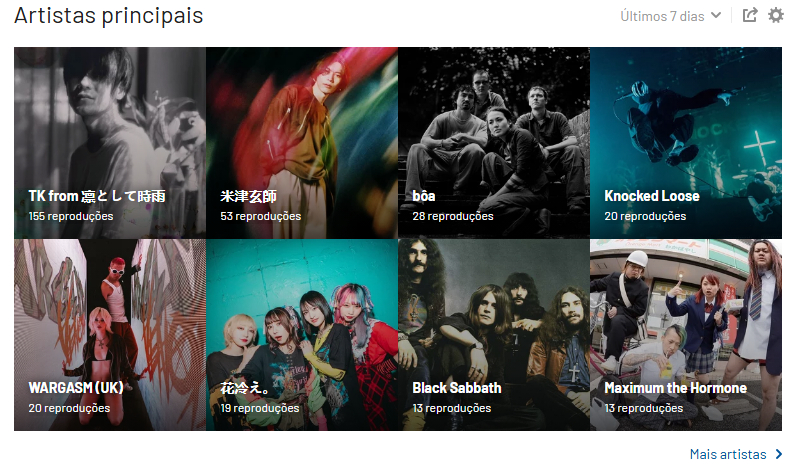
Task: Click the share/export icon
Action: click(749, 15)
